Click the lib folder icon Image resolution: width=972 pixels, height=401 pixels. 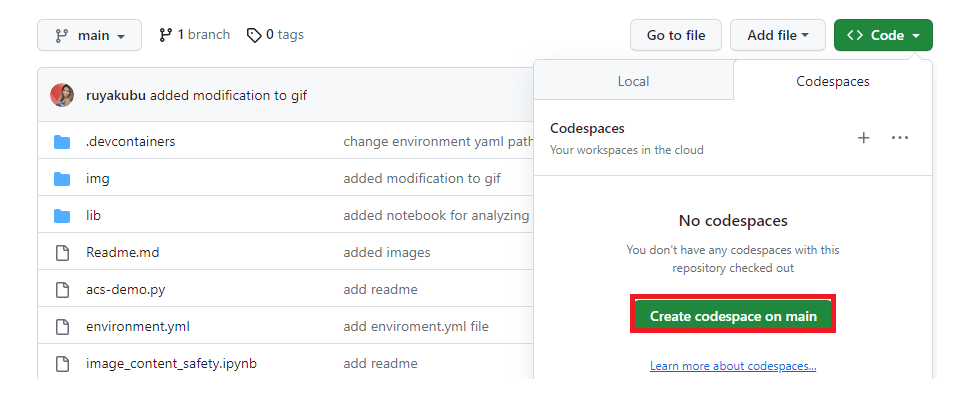(62, 216)
